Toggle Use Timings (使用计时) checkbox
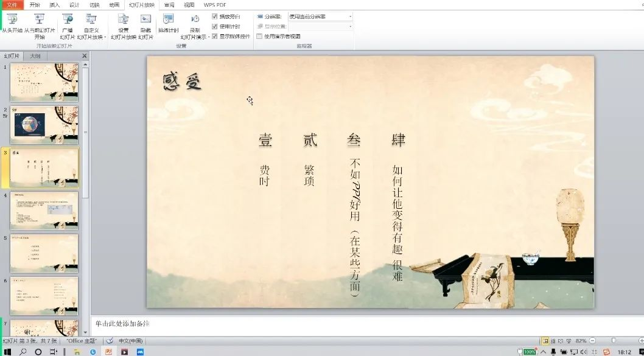 [x=215, y=27]
